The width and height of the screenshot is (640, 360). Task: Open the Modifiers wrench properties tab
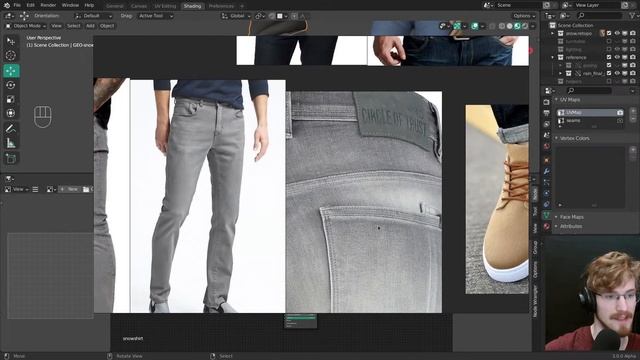click(547, 171)
